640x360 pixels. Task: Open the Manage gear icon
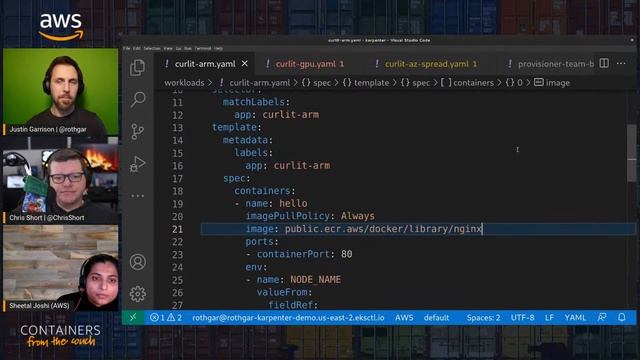pyautogui.click(x=138, y=294)
